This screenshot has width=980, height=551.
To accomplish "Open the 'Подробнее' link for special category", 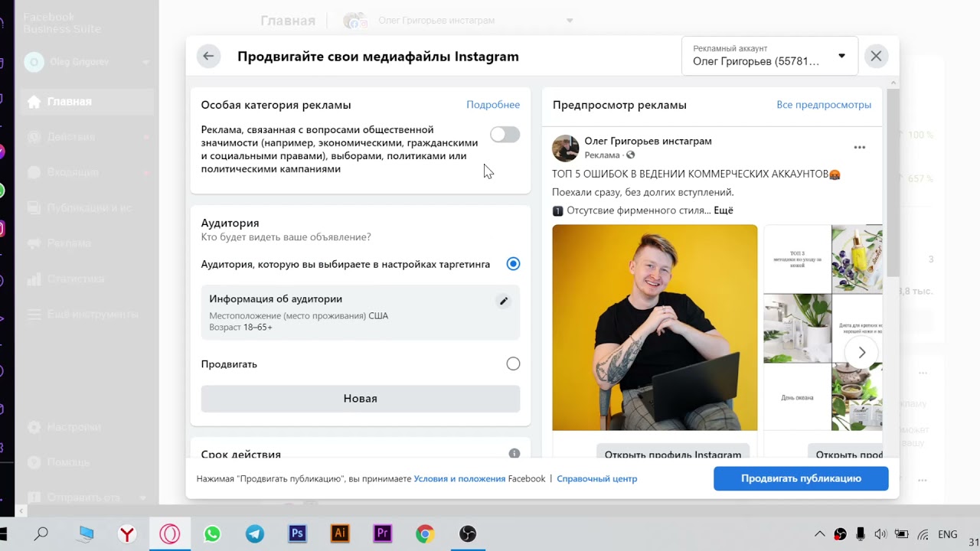I will pos(493,105).
